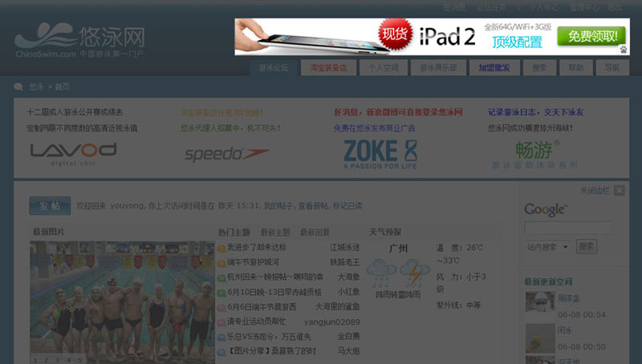This screenshot has width=642, height=364.
Task: Click the speech bubble icon before 悠泳 breadcrumb
Action: coord(18,87)
